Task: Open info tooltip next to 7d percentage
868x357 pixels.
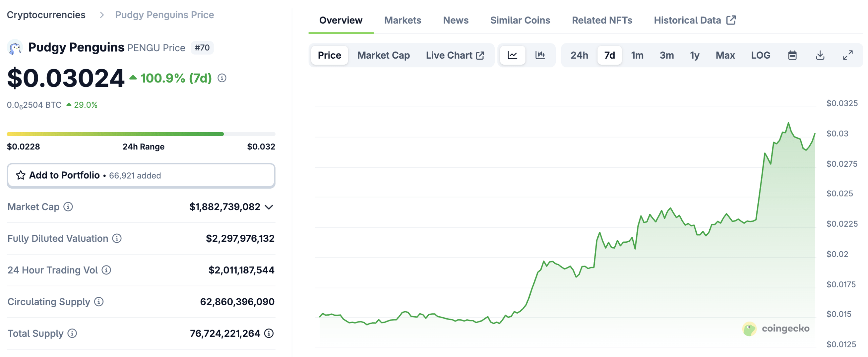Action: pos(222,78)
